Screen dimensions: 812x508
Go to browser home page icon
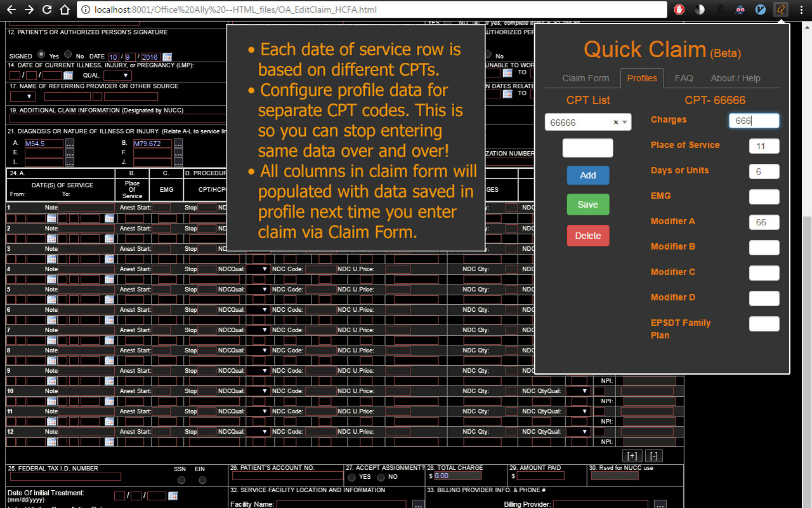[x=64, y=10]
